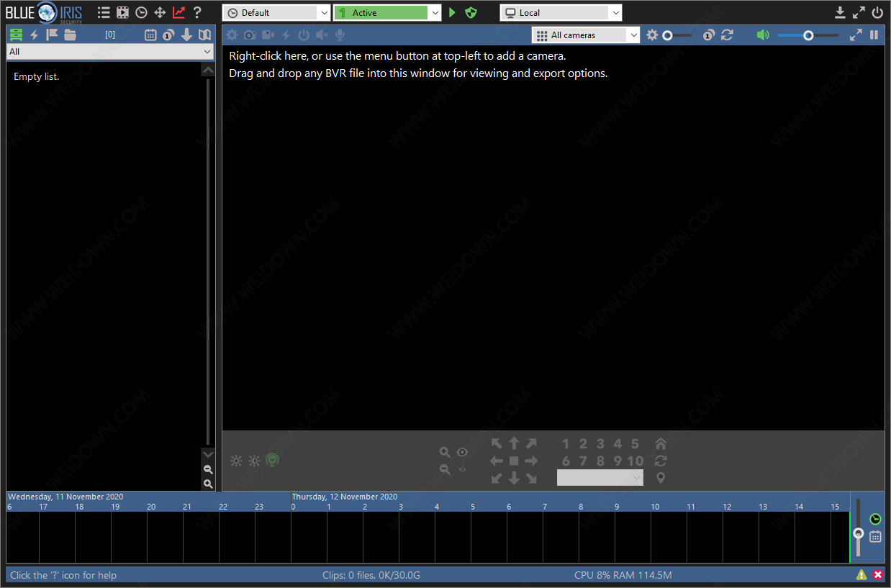This screenshot has width=891, height=588.
Task: Open the clock schedule icon in top toolbar
Action: tap(141, 12)
